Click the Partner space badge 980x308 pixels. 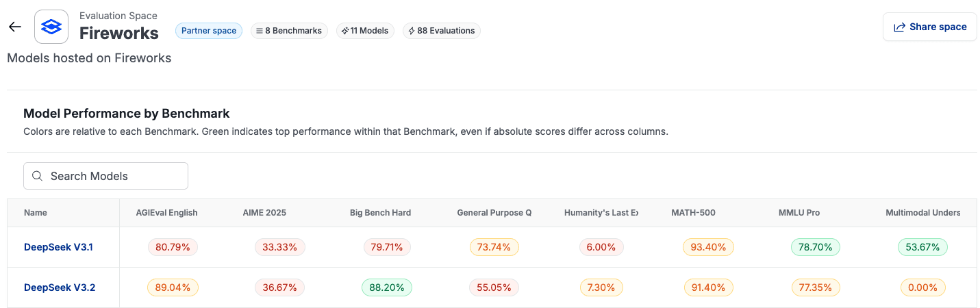tap(209, 31)
